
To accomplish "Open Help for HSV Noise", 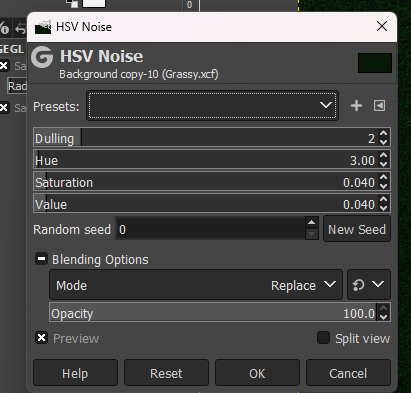I will coord(75,373).
